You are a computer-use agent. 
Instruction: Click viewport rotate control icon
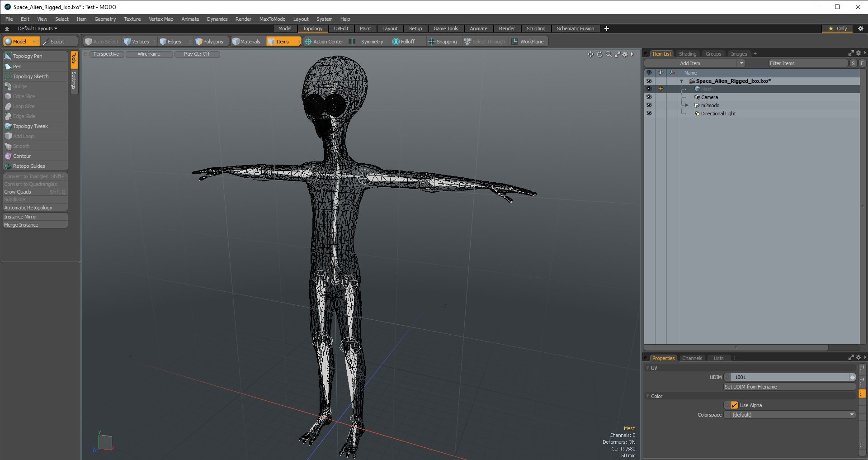pos(600,54)
